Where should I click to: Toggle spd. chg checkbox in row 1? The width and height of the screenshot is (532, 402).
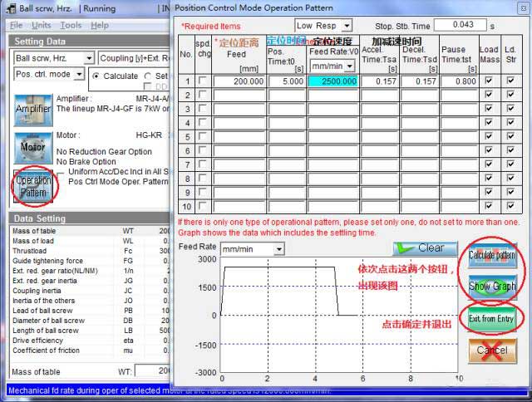point(203,81)
